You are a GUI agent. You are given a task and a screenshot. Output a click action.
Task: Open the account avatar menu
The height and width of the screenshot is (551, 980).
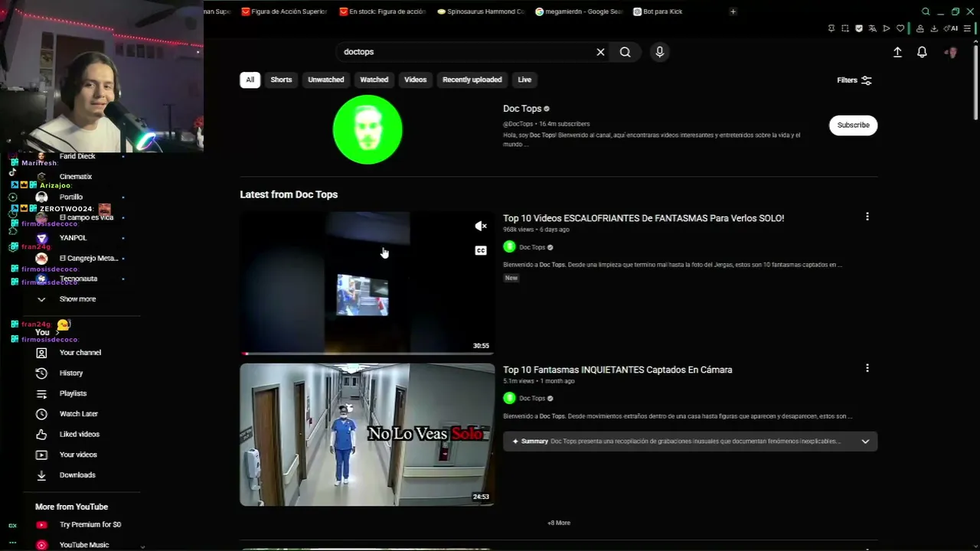pyautogui.click(x=952, y=52)
